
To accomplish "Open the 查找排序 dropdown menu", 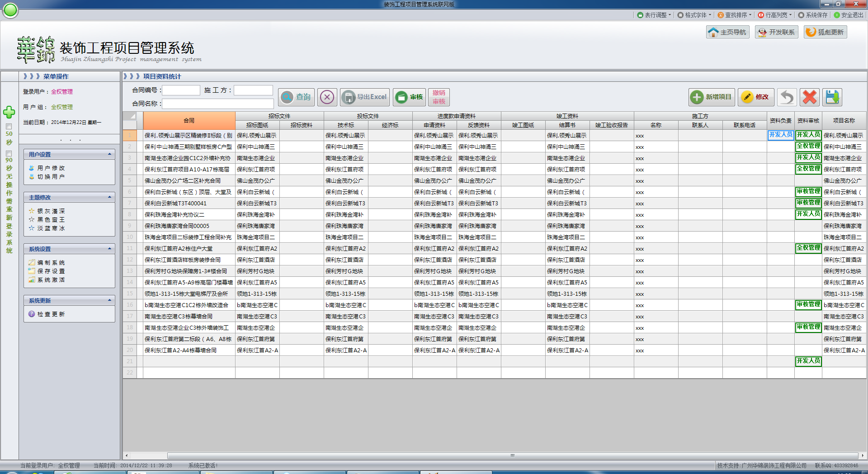I will [x=735, y=15].
